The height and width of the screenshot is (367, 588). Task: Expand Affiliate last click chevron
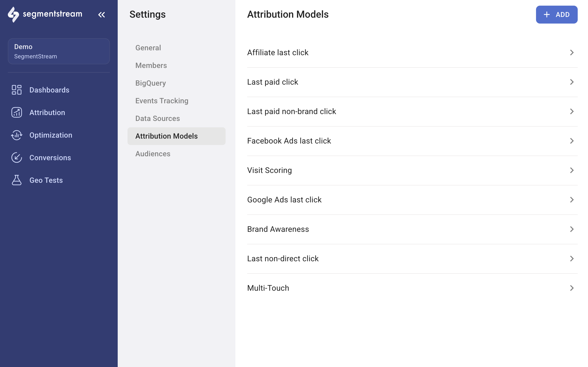coord(572,52)
